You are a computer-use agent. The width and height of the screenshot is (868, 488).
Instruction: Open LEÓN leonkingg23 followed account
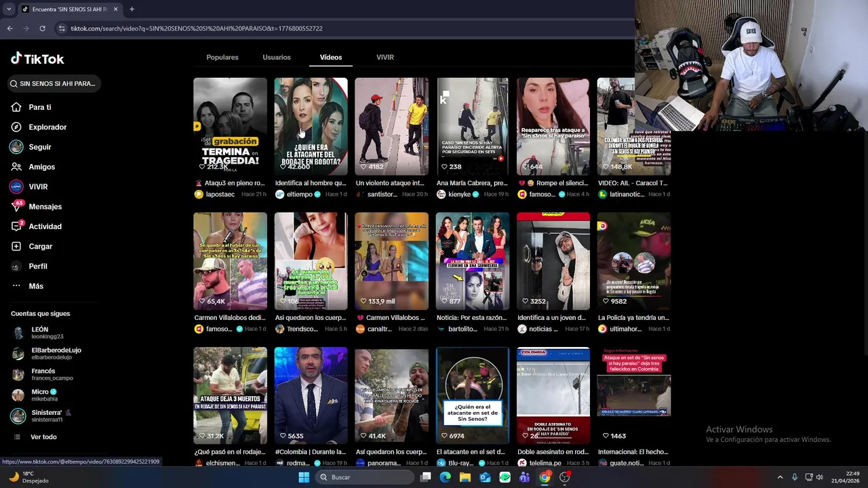46,333
